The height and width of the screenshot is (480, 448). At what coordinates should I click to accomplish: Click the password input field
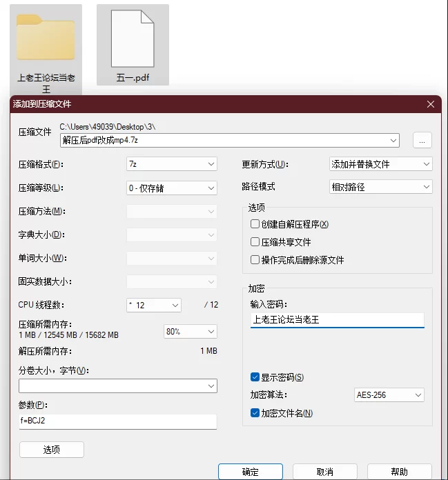click(337, 320)
